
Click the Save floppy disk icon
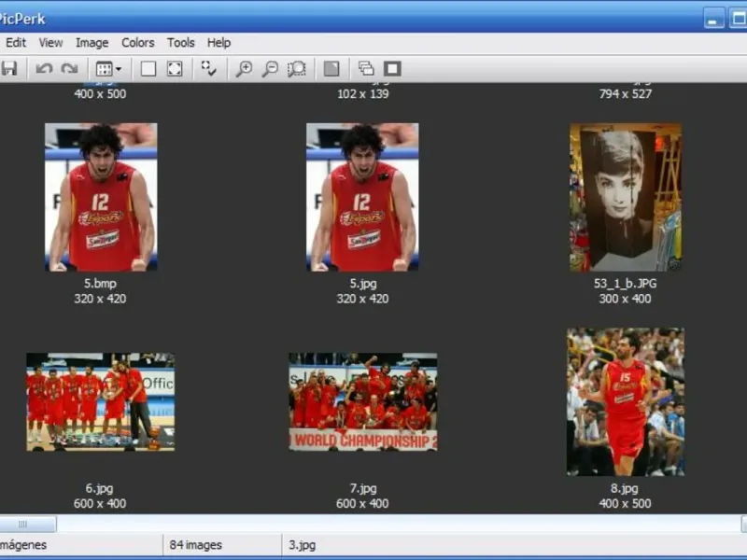coord(9,68)
